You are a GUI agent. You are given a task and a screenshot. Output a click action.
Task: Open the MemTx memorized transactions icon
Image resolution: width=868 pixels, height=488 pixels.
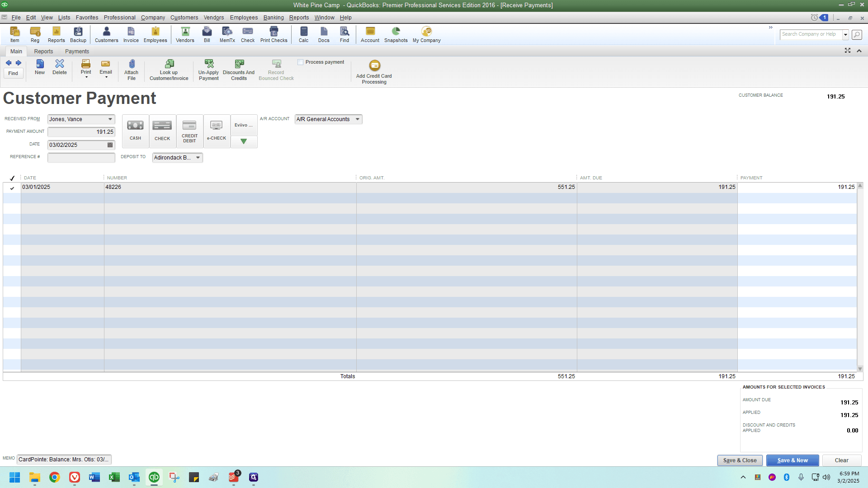[x=227, y=34]
